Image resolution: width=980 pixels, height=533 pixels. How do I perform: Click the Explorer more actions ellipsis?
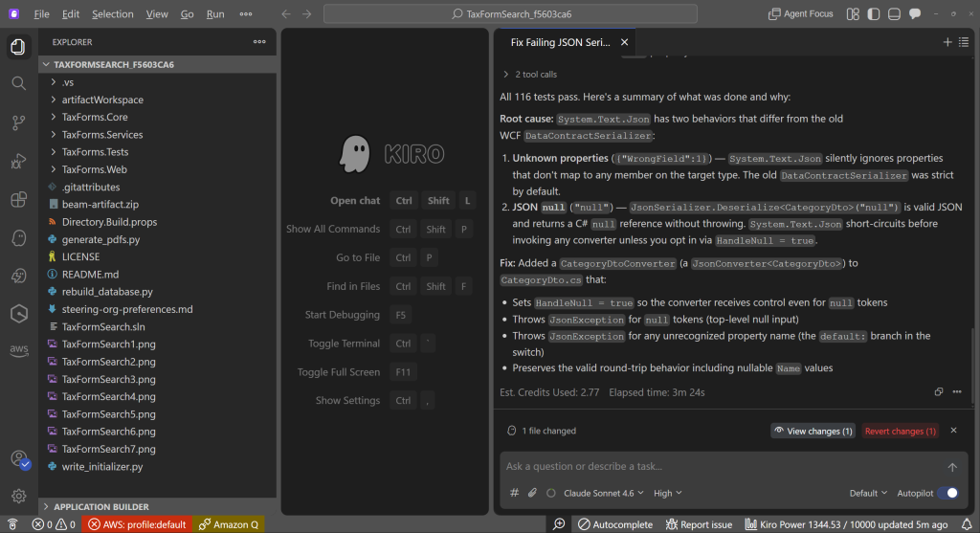(259, 42)
